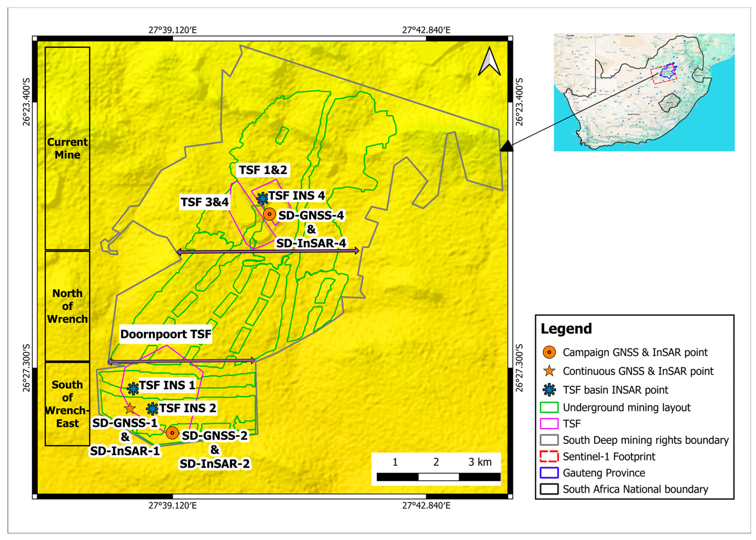Click the TSF basin INSAR legend asterisk symbol
The image size is (756, 540).
tap(549, 390)
